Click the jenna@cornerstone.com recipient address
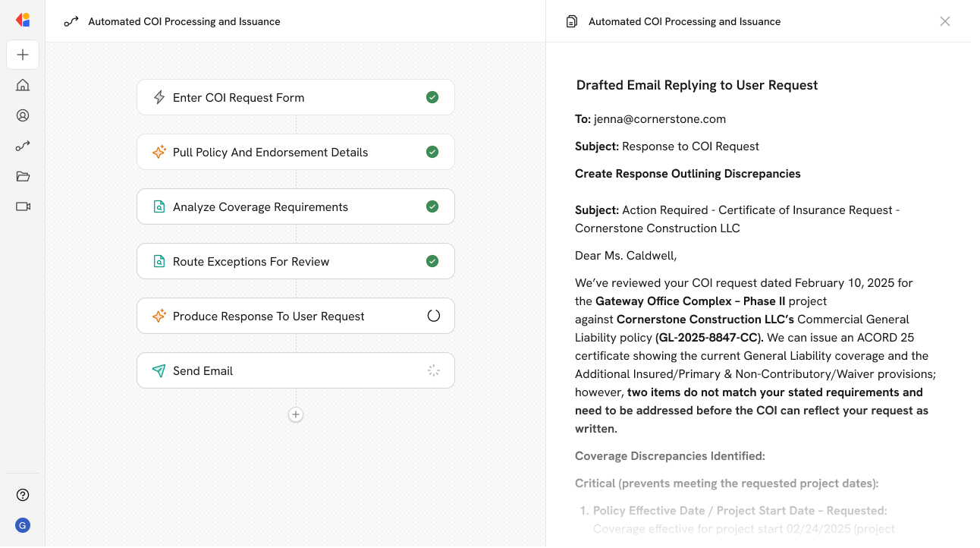The width and height of the screenshot is (980, 548). 660,119
